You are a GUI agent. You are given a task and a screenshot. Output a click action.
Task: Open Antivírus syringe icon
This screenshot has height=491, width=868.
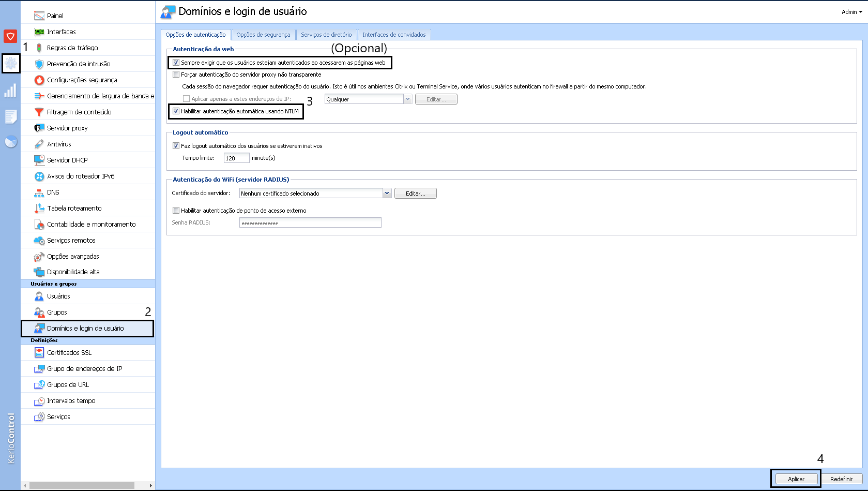point(39,144)
